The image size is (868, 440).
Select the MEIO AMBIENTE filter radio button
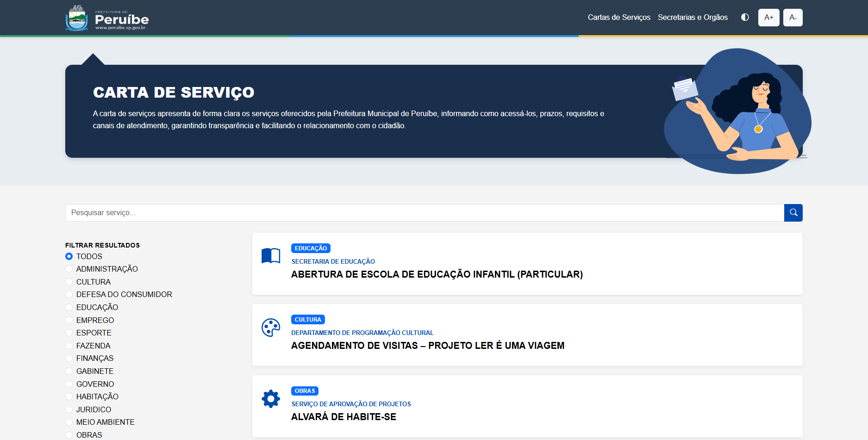tap(69, 422)
